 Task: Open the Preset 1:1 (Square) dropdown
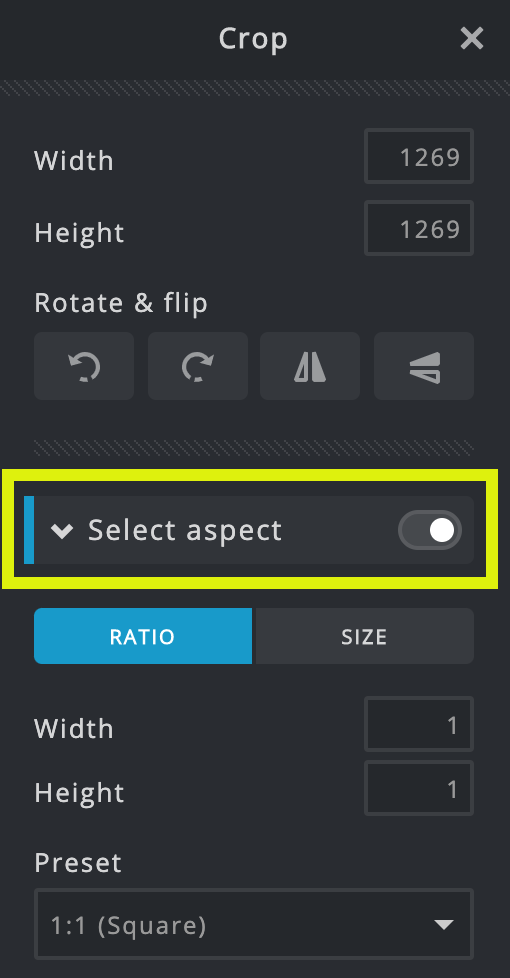(254, 924)
